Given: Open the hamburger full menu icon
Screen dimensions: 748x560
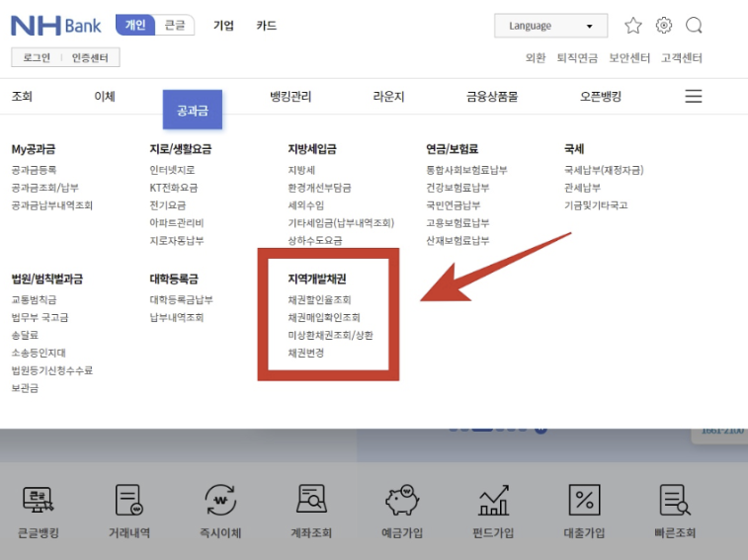Looking at the screenshot, I should 693,97.
